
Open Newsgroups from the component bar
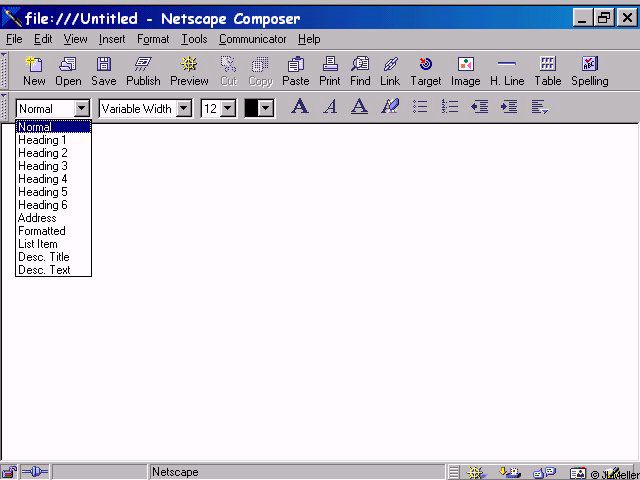point(545,473)
